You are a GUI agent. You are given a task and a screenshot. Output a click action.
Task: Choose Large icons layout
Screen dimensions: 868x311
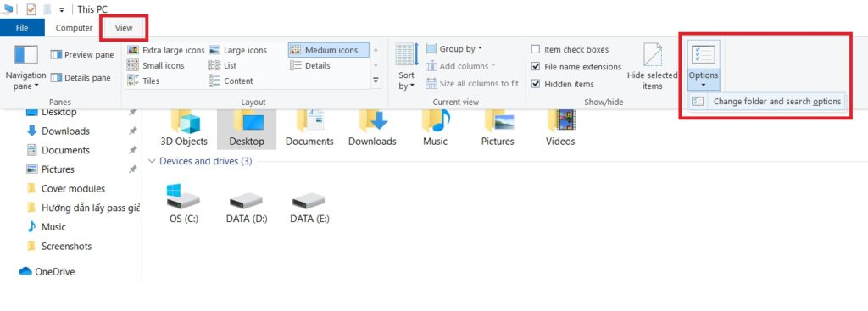(238, 50)
